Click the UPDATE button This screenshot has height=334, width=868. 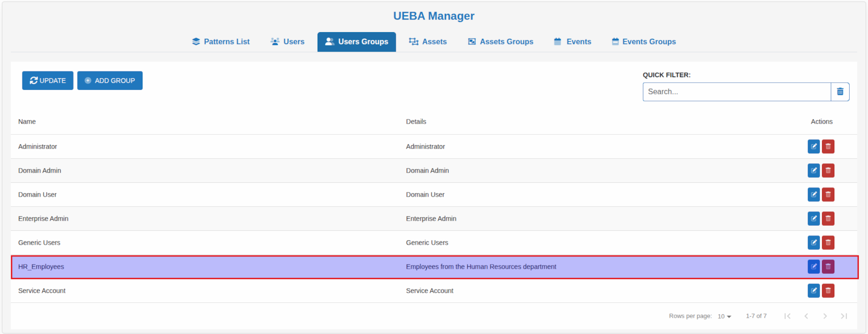(47, 81)
